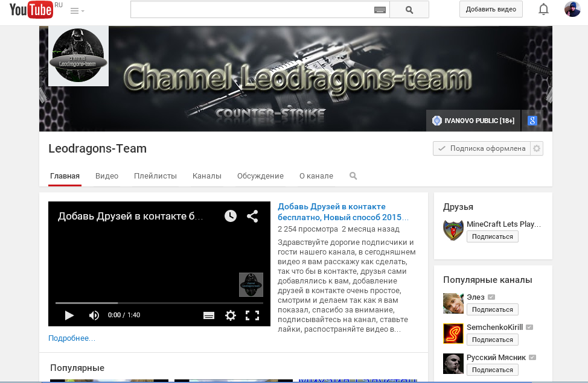Open the on-screen keyboard icon in search
Viewport: 588px width, 383px height.
pyautogui.click(x=380, y=10)
